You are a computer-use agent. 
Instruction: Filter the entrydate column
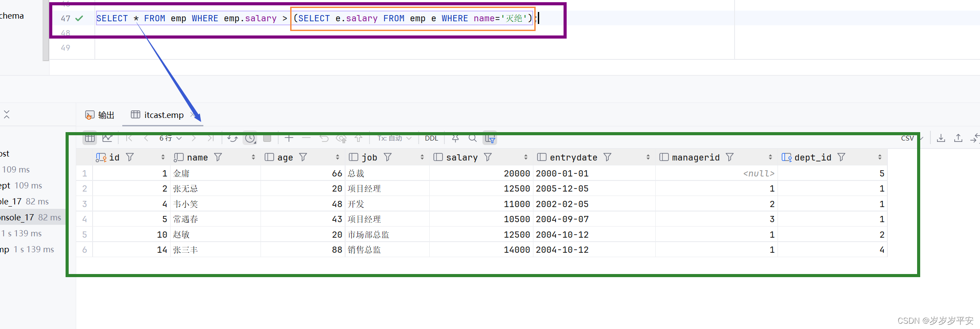tap(607, 157)
